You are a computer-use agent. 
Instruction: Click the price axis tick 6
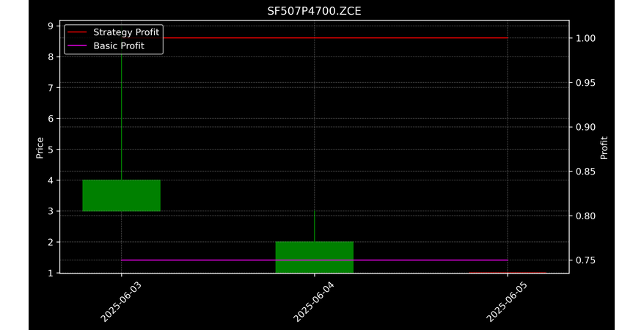click(x=51, y=118)
